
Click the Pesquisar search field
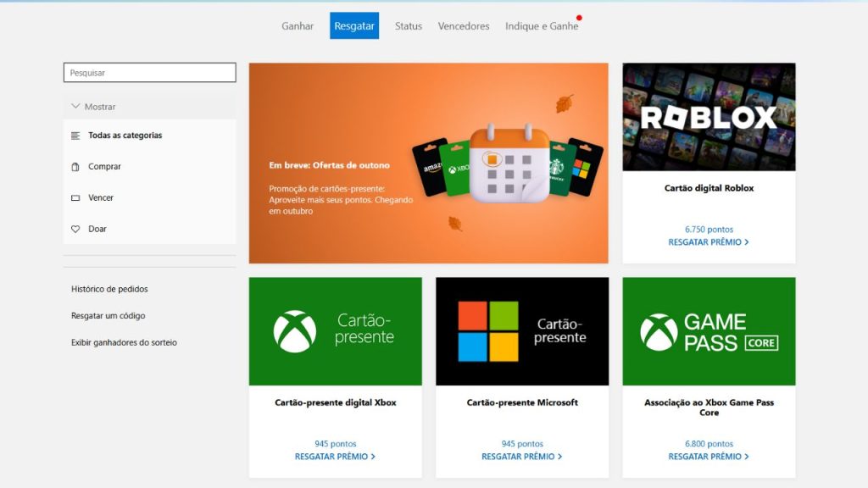point(149,73)
